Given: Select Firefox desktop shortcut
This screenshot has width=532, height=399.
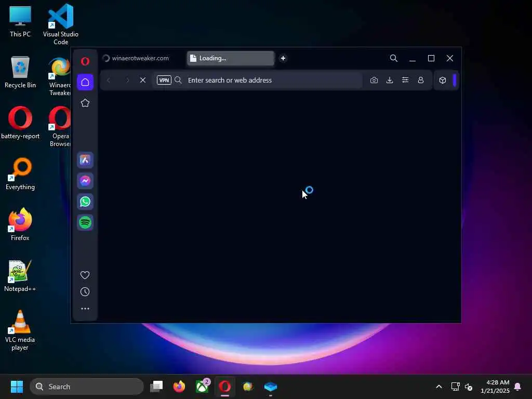Looking at the screenshot, I should coord(20,224).
